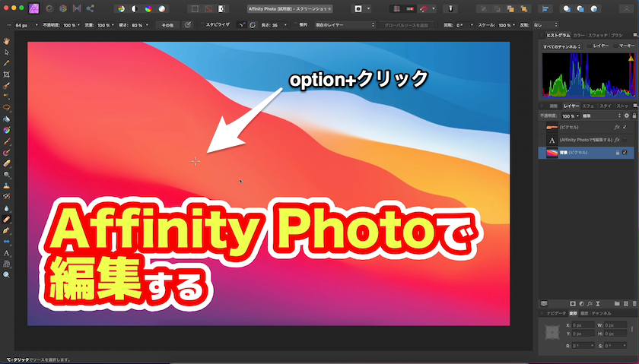Viewport: 639px width, 364px height.
Task: Select the Flood Fill bucket tool
Action: [x=7, y=119]
